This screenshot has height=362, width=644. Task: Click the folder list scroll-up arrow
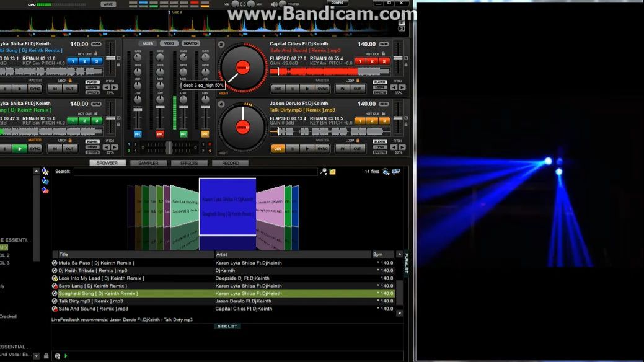[36, 171]
